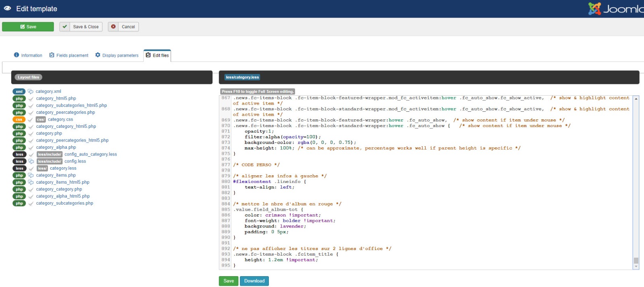Click the comment icon beside category_items_html5.php
This screenshot has width=644, height=287.
point(31,182)
